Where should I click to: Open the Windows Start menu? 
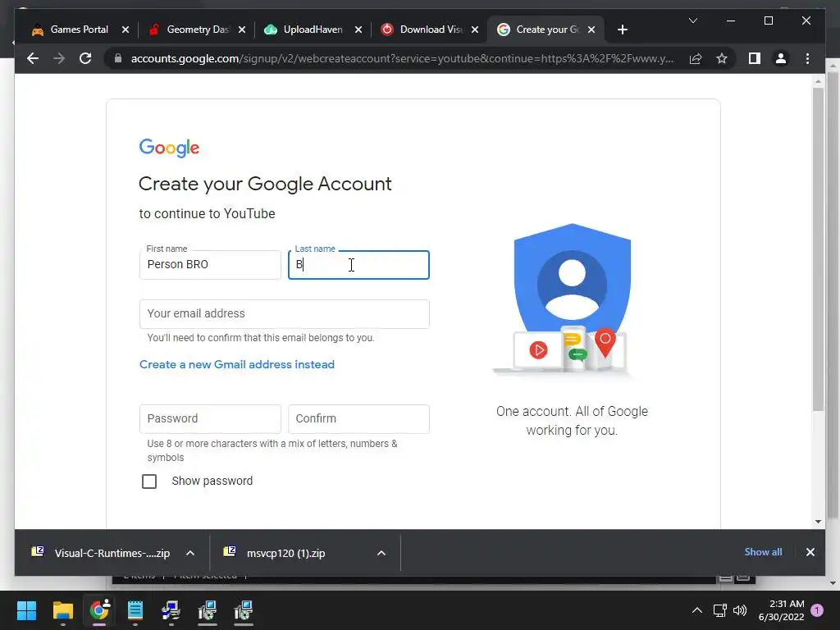pyautogui.click(x=26, y=610)
